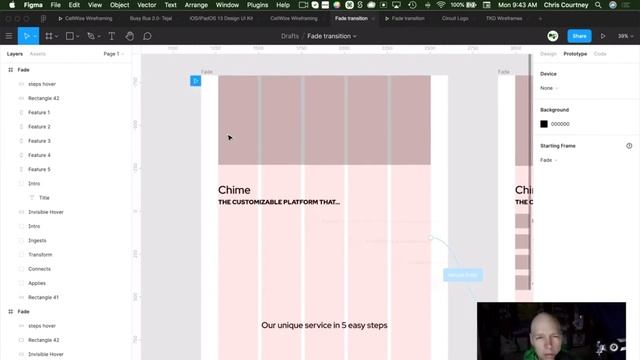This screenshot has height=360, width=640.
Task: Switch to the Prototype tab
Action: coord(575,54)
